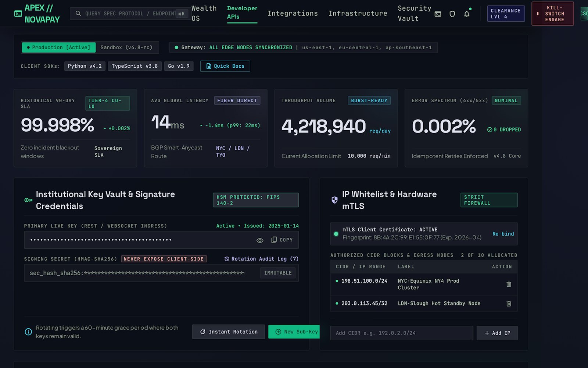Open the Wealth OS tab
Viewport: 588px width, 368px height.
[x=204, y=13]
